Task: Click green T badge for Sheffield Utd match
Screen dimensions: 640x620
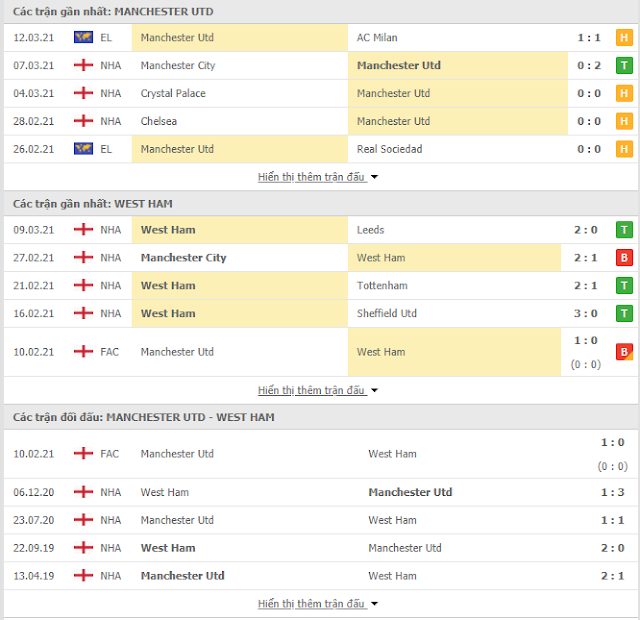Action: click(x=624, y=313)
